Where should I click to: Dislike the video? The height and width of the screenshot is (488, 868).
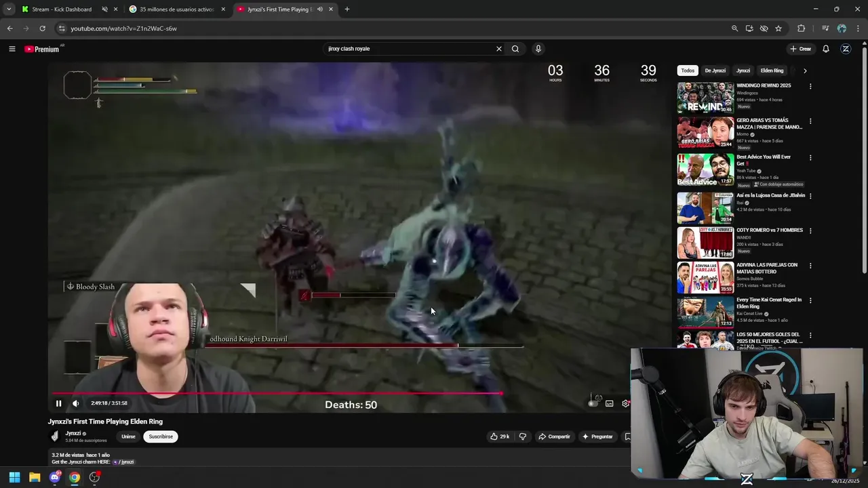pos(522,436)
